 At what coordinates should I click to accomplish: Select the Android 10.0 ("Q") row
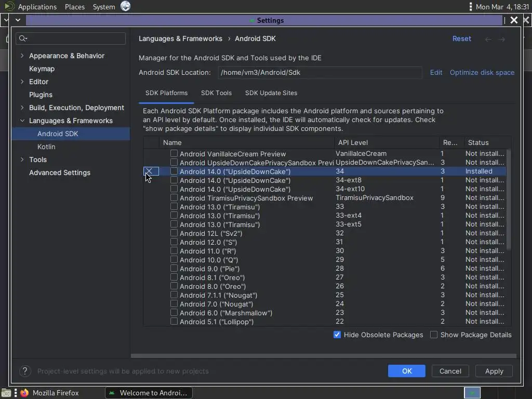coord(325,260)
